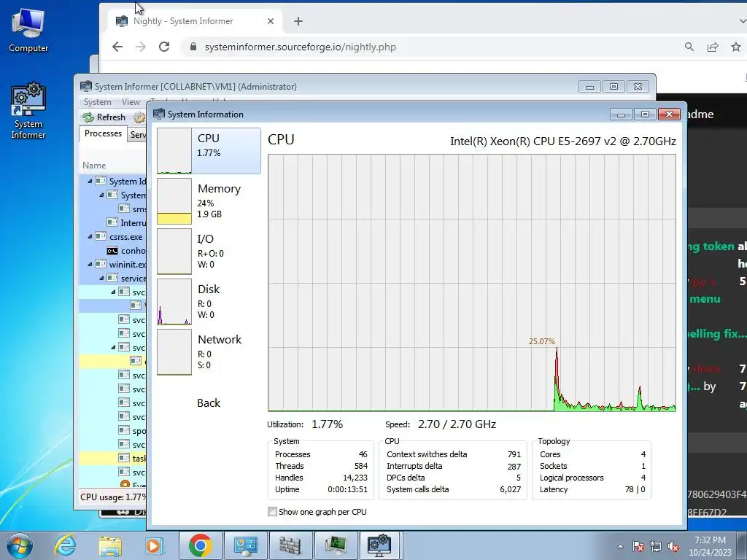Screen dimensions: 747x560
Task: Switch to the Processes tab
Action: point(103,133)
